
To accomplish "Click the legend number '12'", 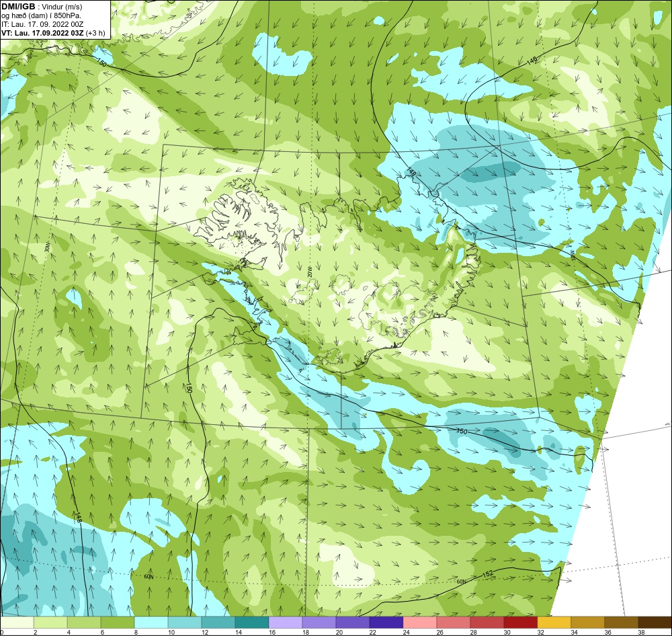I will 204,632.
